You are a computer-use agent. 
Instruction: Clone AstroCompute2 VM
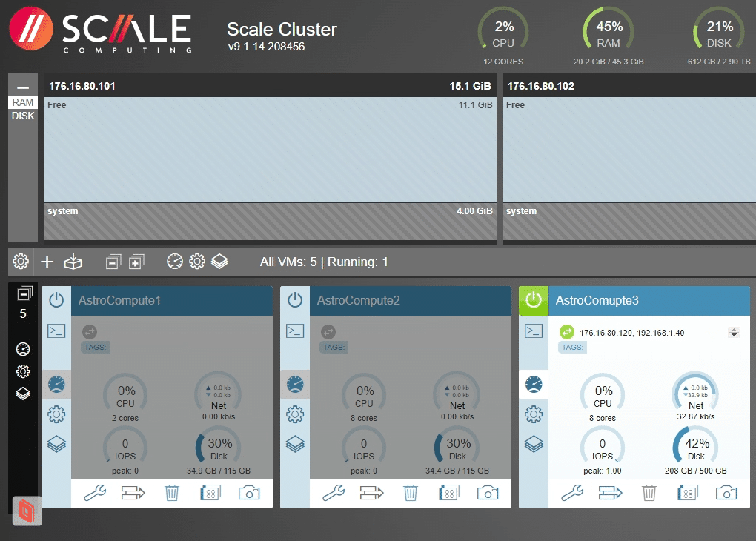(449, 494)
